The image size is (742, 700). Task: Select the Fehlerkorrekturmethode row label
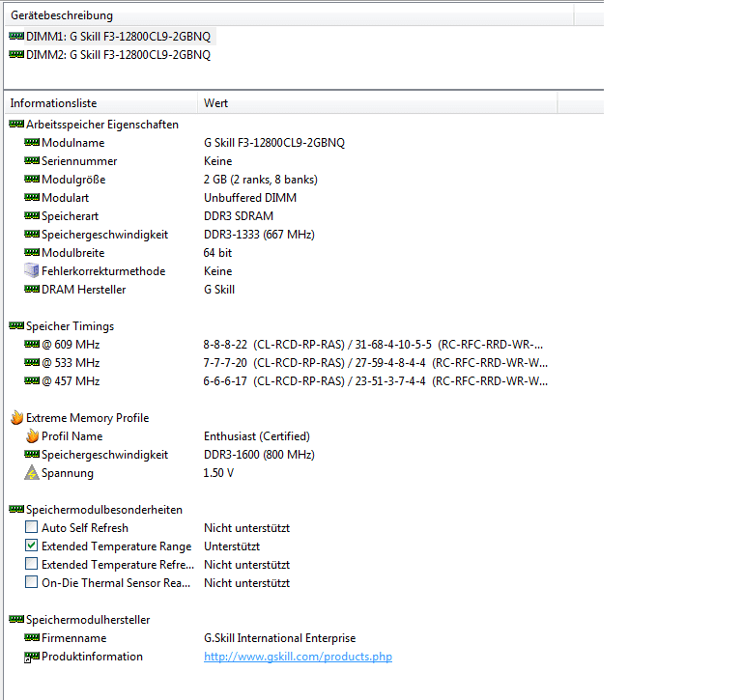(103, 271)
